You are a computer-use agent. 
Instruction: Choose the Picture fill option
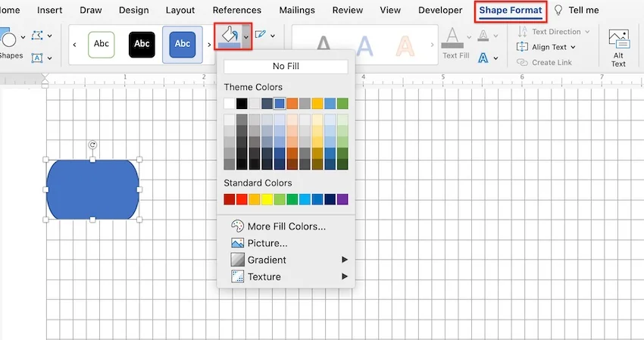[x=260, y=243]
